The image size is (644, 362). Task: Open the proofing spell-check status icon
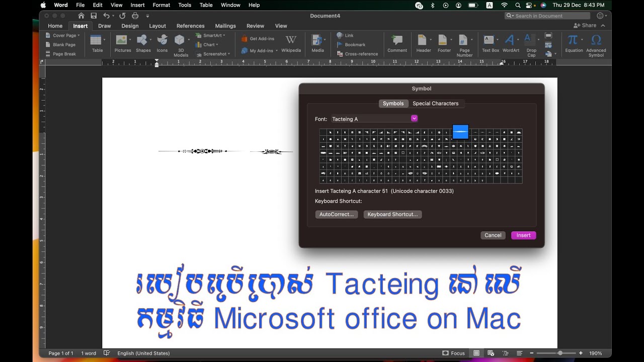click(106, 353)
